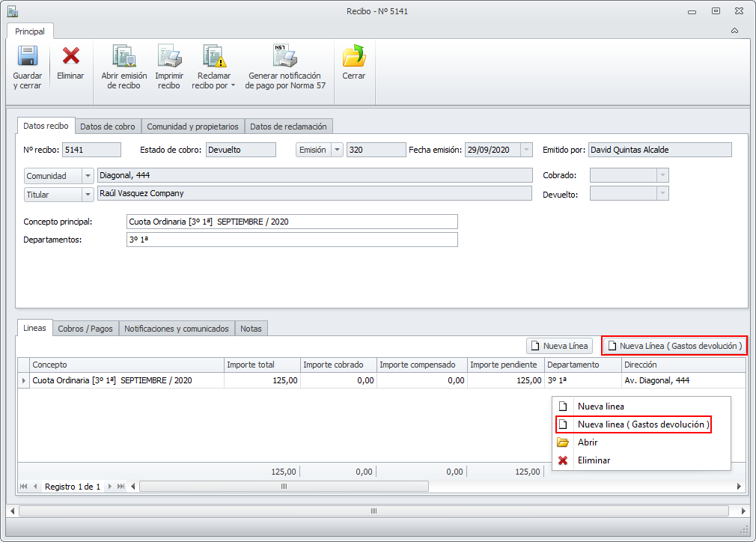Open Notificaciones y comunicados tab

(x=177, y=329)
